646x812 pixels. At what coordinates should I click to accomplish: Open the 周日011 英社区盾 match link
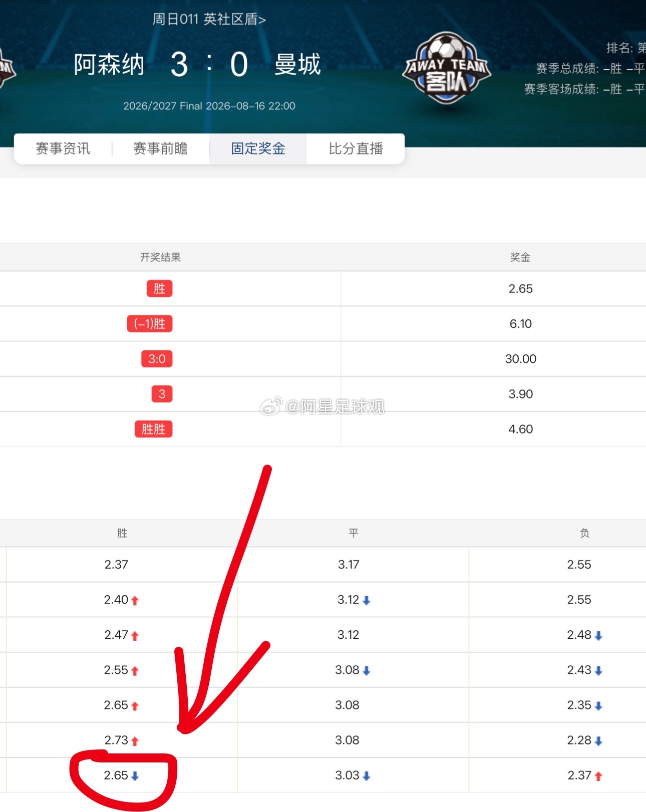209,20
